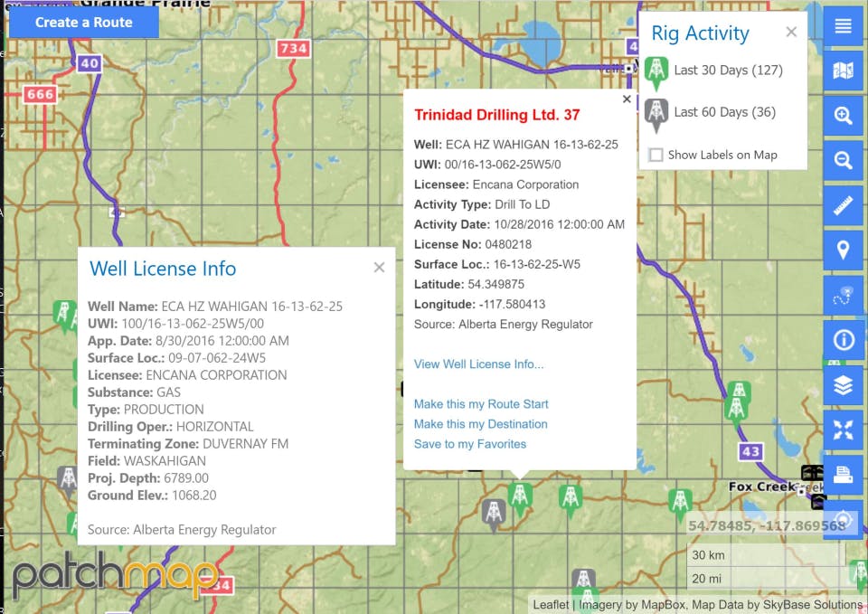This screenshot has width=868, height=614.
Task: Click the 30 km scale bar
Action: coord(766,554)
